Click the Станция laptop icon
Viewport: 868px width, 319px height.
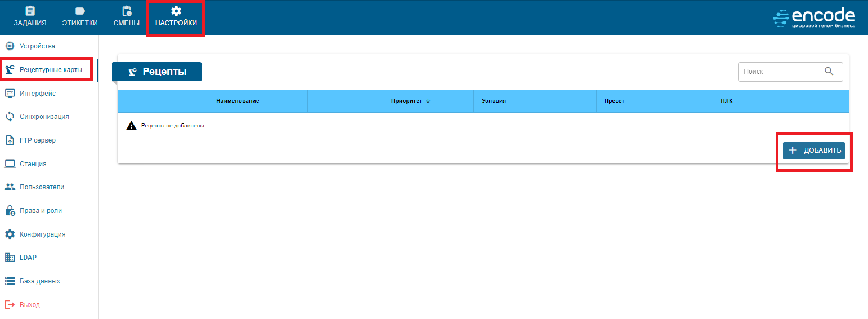tap(10, 164)
